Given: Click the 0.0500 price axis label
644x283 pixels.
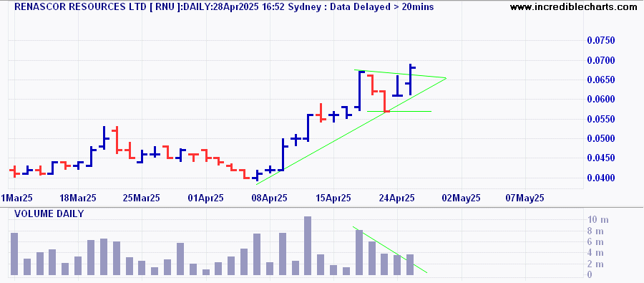Looking at the screenshot, I should point(601,138).
